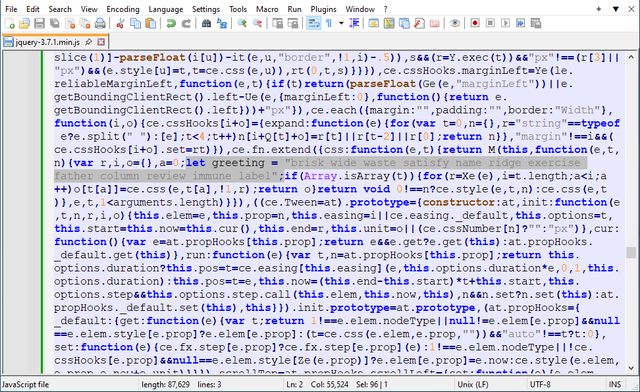
Task: Open the Plugins menu
Action: 323,9
